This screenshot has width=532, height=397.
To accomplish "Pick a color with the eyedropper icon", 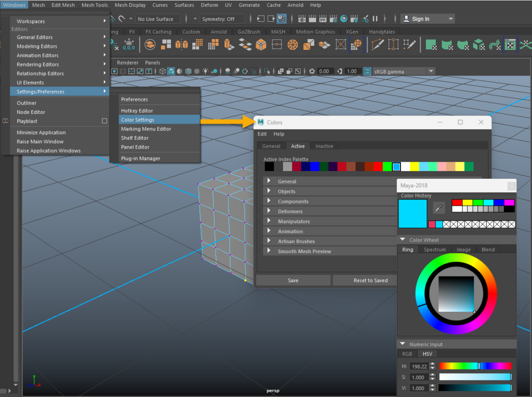I will (438, 208).
